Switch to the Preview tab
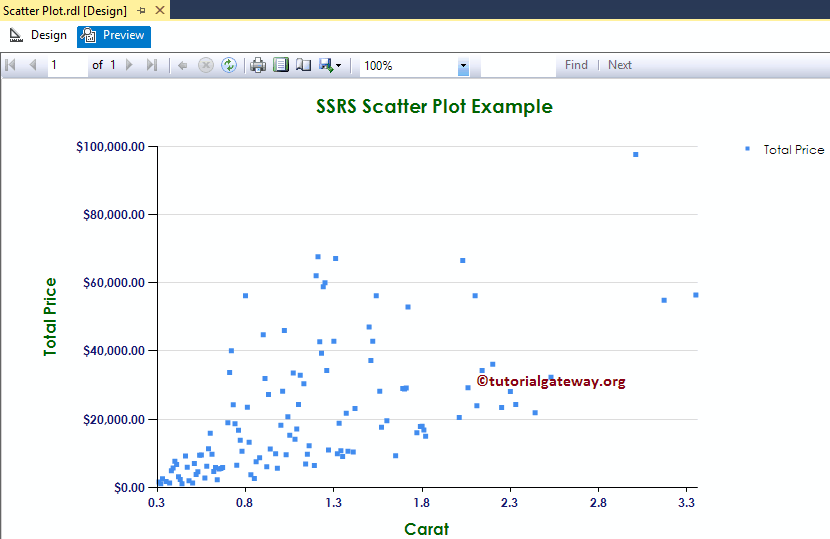 [x=114, y=35]
